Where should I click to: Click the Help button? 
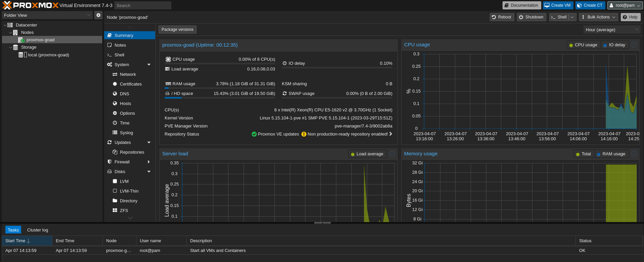(x=630, y=17)
